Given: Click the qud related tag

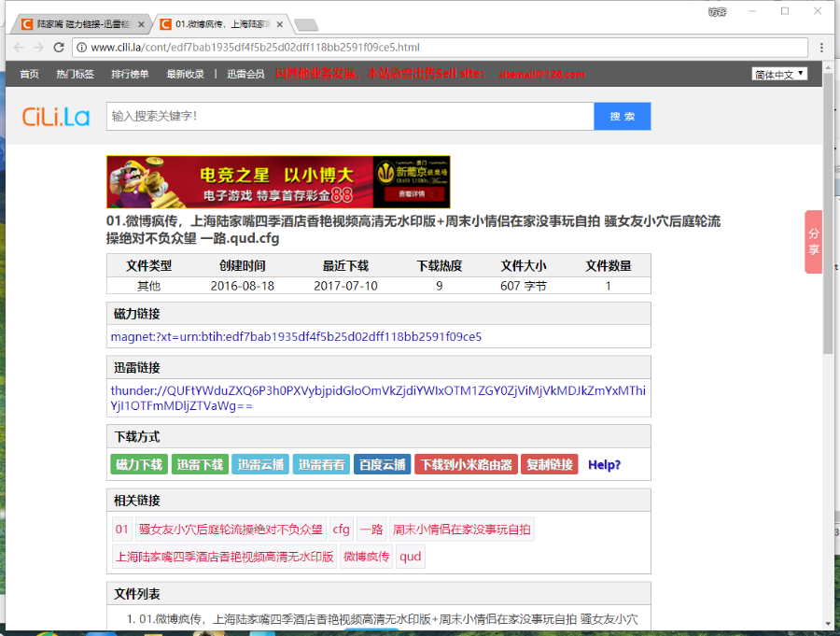Looking at the screenshot, I should [410, 557].
